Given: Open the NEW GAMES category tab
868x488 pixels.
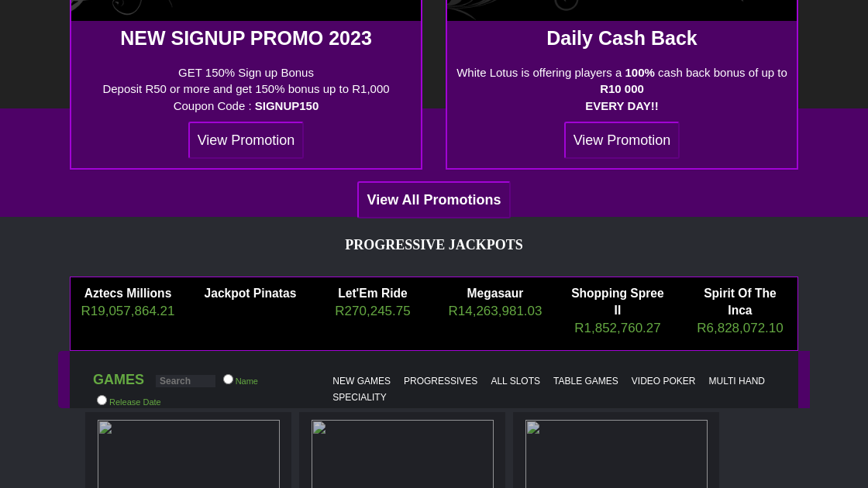Looking at the screenshot, I should click(x=361, y=381).
